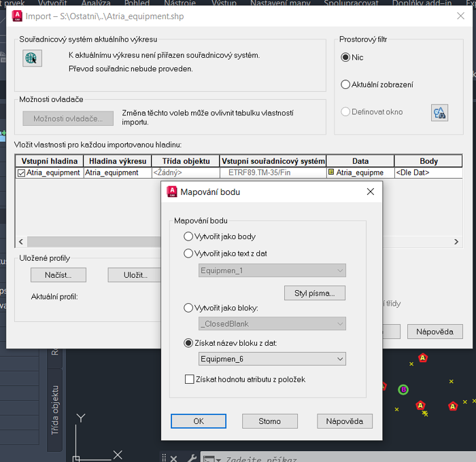Open the Třída objektu side panel tab
Image resolution: width=476 pixels, height=462 pixels.
click(x=56, y=409)
